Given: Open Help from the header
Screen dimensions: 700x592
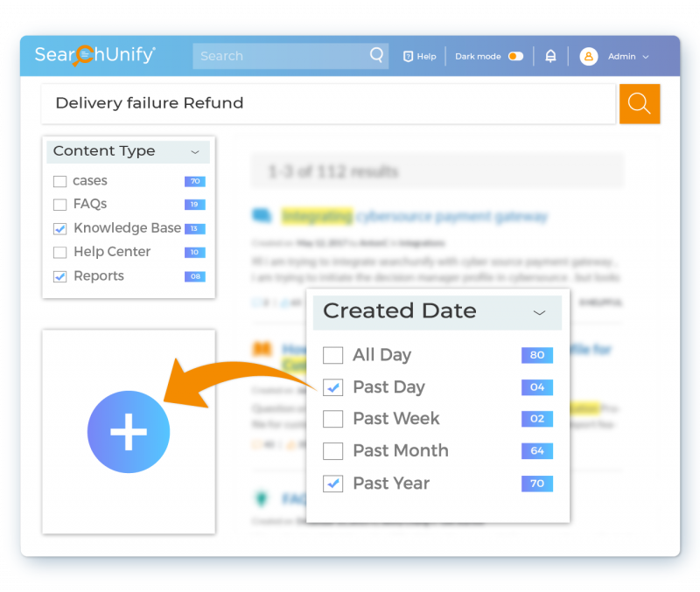Looking at the screenshot, I should tap(420, 56).
